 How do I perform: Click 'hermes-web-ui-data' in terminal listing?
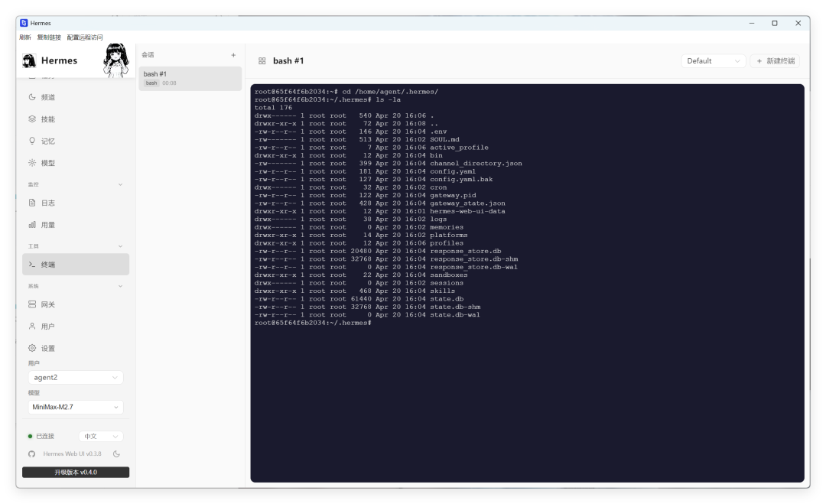point(467,211)
